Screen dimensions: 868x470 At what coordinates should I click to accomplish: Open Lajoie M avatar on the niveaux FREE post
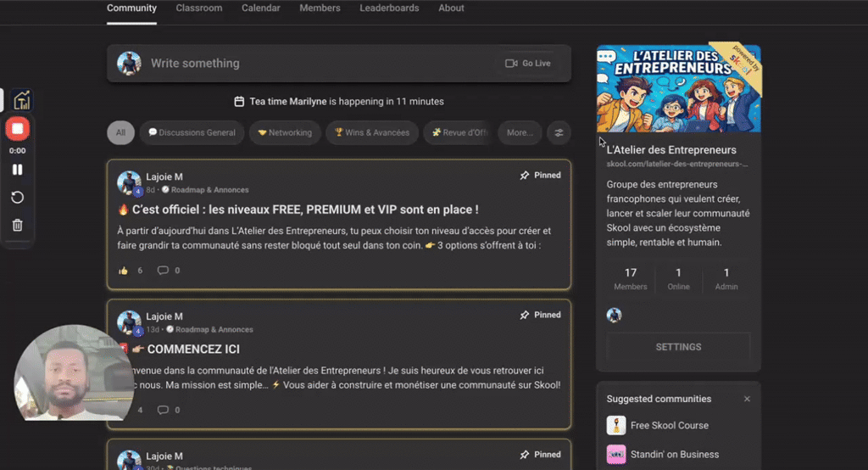tap(129, 183)
